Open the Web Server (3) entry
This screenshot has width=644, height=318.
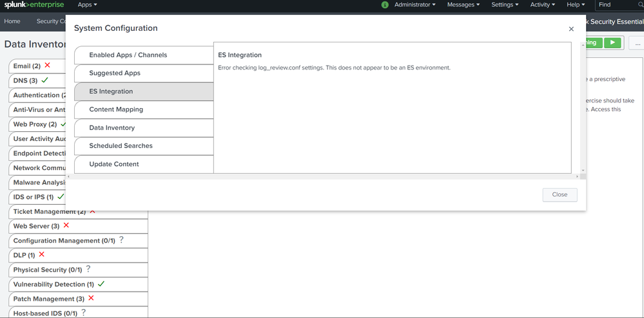click(x=78, y=226)
